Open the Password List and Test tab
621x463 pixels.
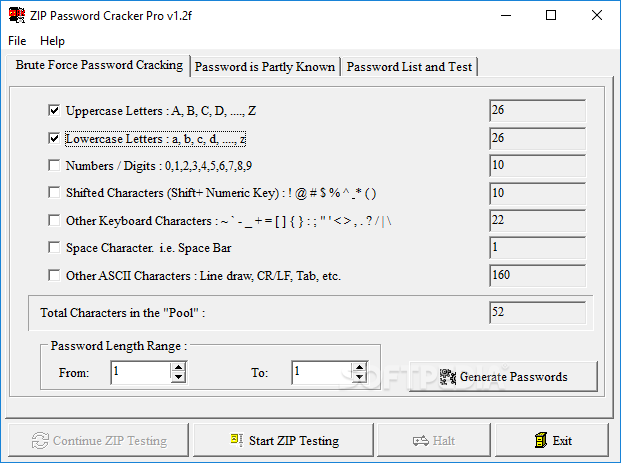[409, 67]
